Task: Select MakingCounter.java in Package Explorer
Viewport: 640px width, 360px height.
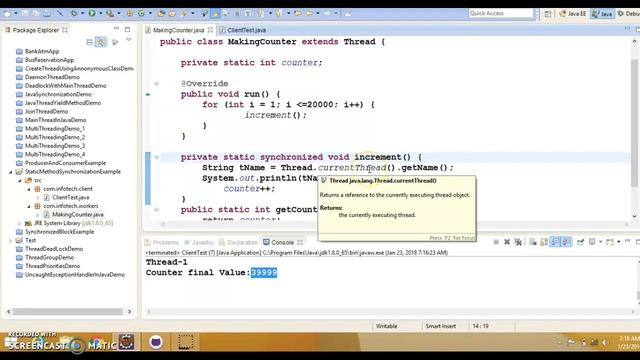Action: pos(78,214)
